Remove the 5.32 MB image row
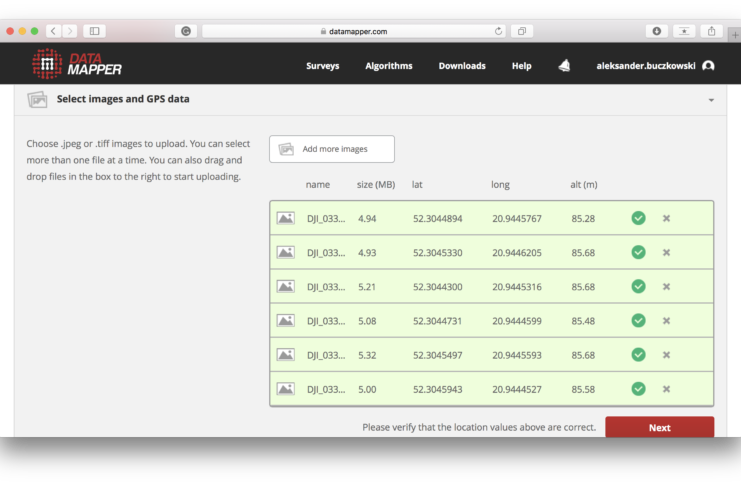Screen dimensions: 741x486 tap(666, 355)
